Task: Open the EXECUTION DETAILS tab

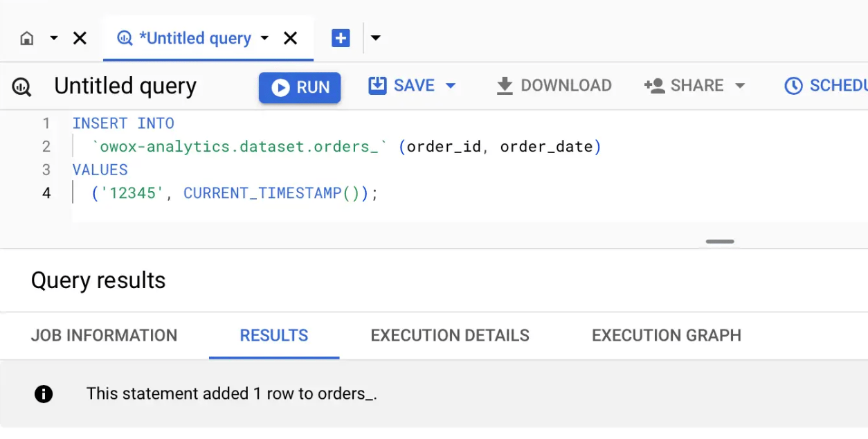Action: (x=450, y=335)
